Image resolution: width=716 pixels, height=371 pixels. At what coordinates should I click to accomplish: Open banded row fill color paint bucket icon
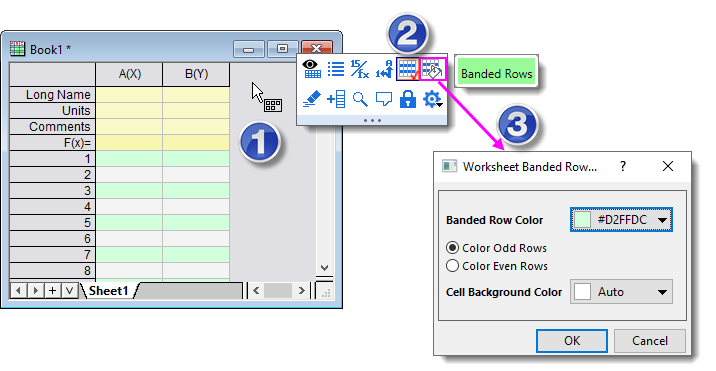[x=432, y=69]
